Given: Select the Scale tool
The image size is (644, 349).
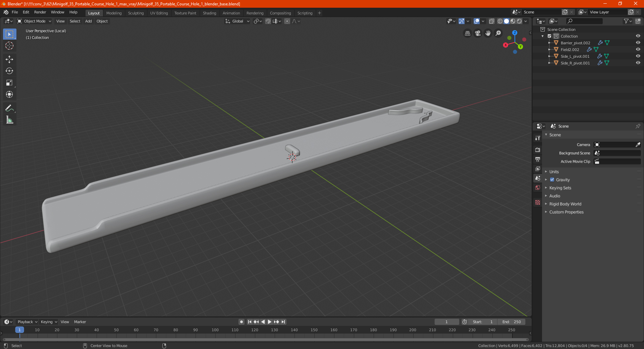Looking at the screenshot, I should [x=9, y=83].
